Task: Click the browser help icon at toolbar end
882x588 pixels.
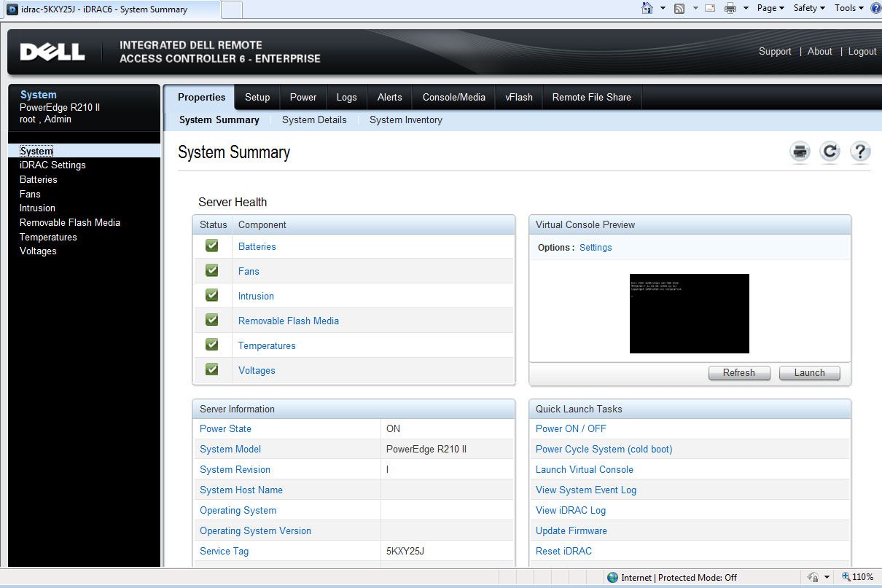Action: (875, 8)
